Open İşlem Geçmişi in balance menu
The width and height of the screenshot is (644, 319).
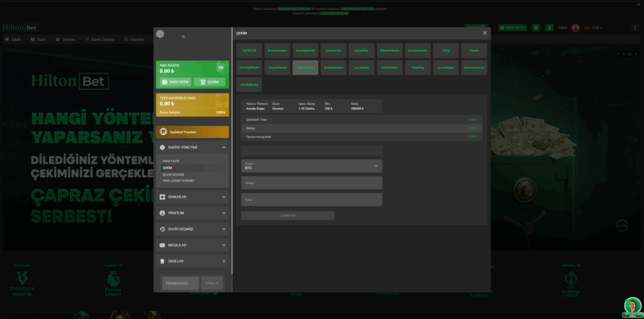click(174, 175)
